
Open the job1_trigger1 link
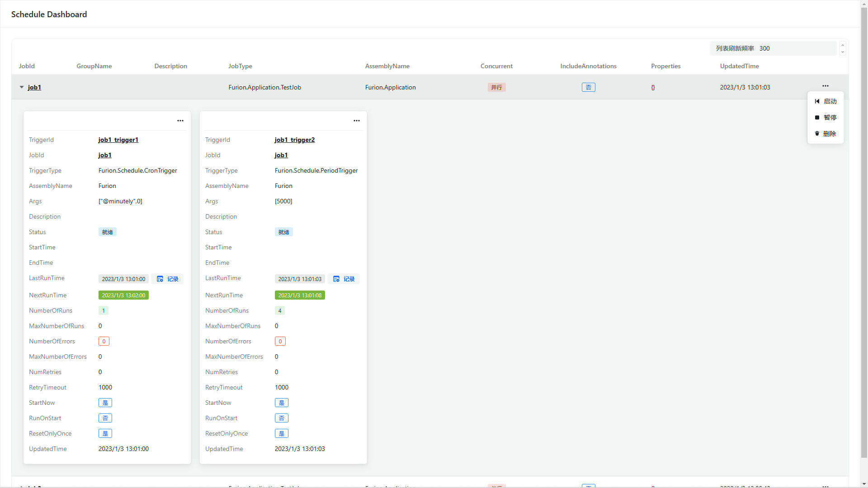[118, 140]
